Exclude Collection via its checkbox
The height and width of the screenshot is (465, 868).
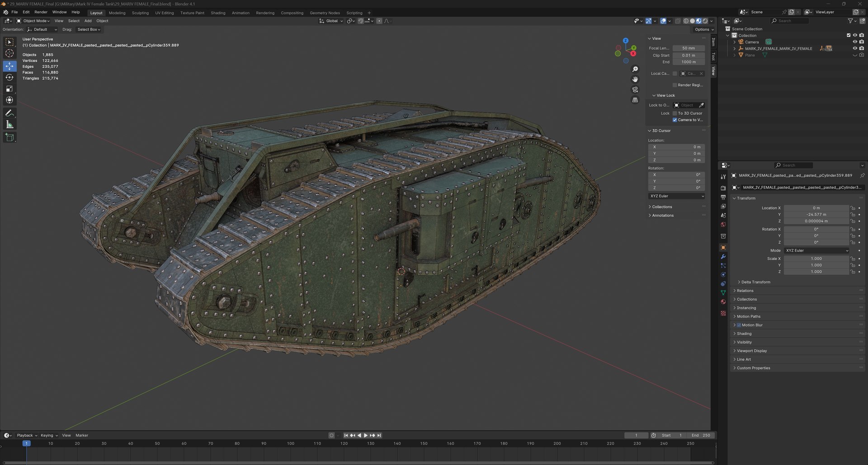pyautogui.click(x=848, y=35)
